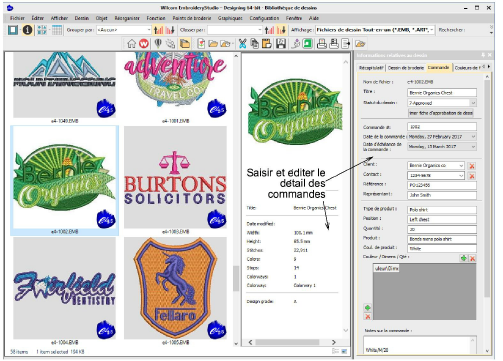Click the export document arrow icon
The image size is (503, 361).
346,44
